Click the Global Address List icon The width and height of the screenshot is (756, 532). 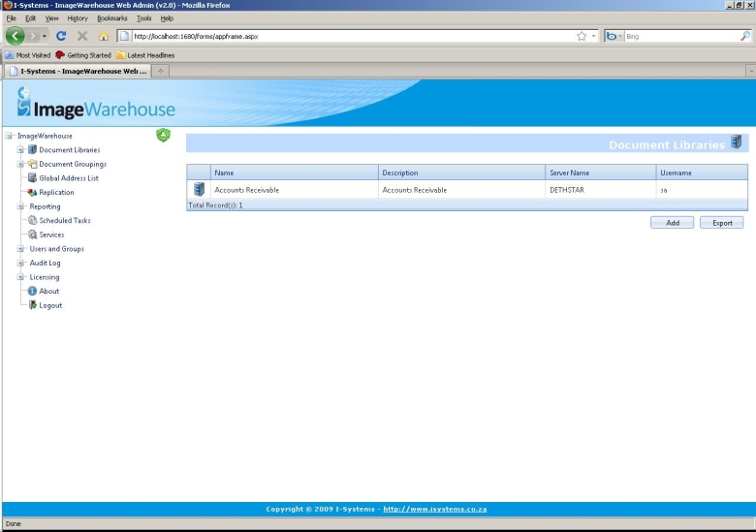[x=32, y=177]
